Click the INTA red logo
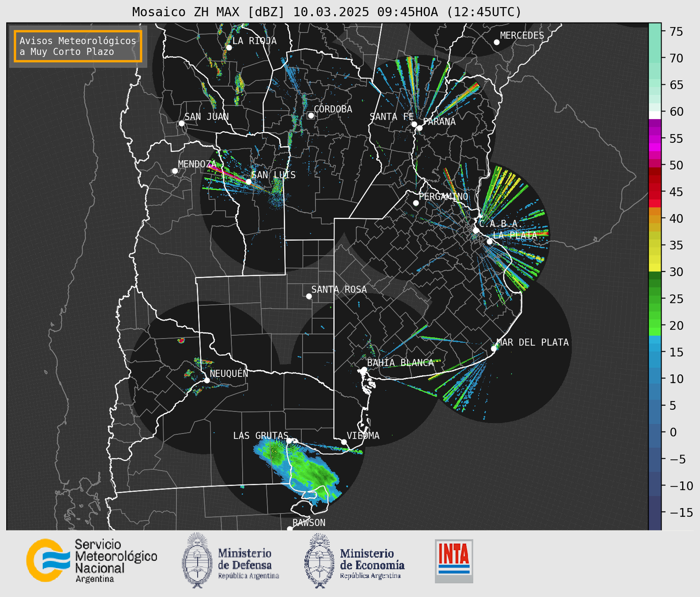 (x=454, y=561)
